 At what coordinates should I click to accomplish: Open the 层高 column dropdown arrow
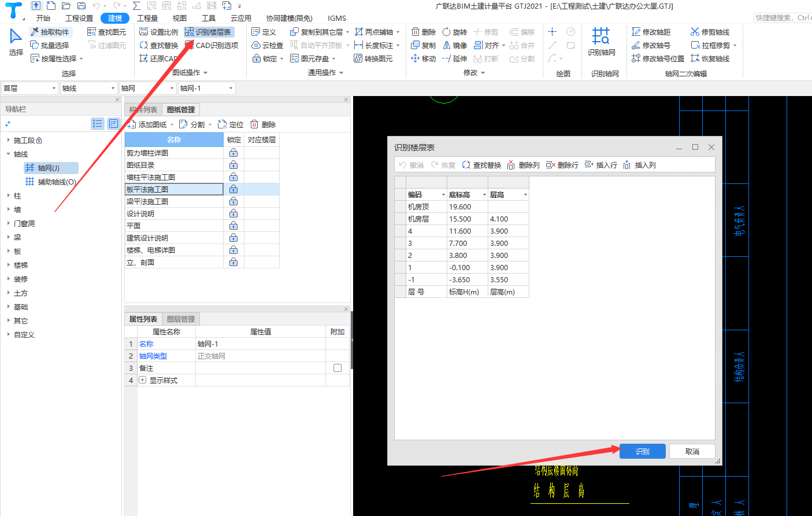(525, 195)
